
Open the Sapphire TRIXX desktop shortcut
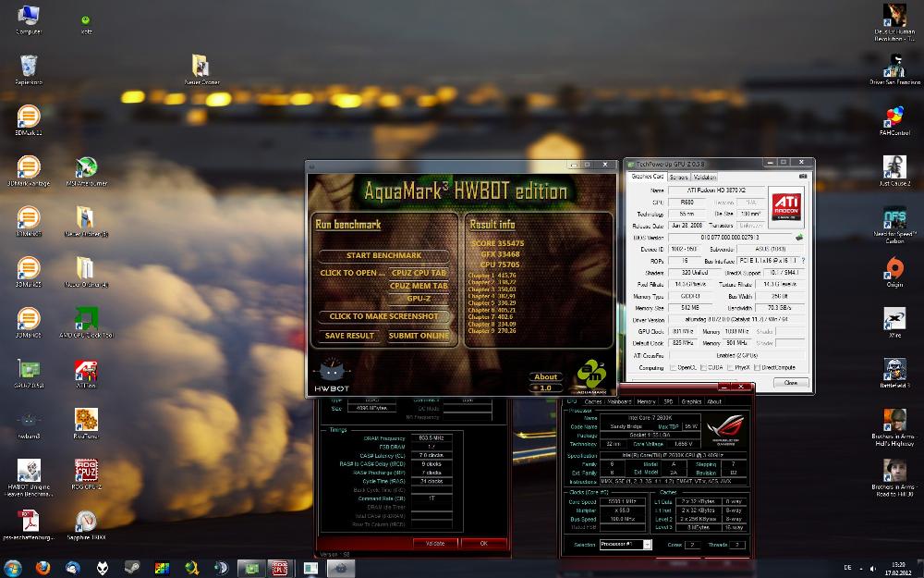click(86, 525)
